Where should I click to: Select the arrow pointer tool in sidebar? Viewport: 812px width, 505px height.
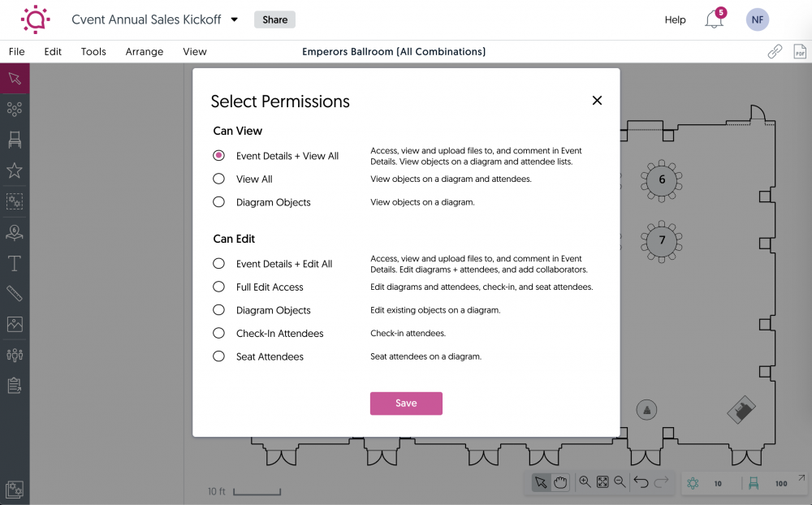coord(15,79)
